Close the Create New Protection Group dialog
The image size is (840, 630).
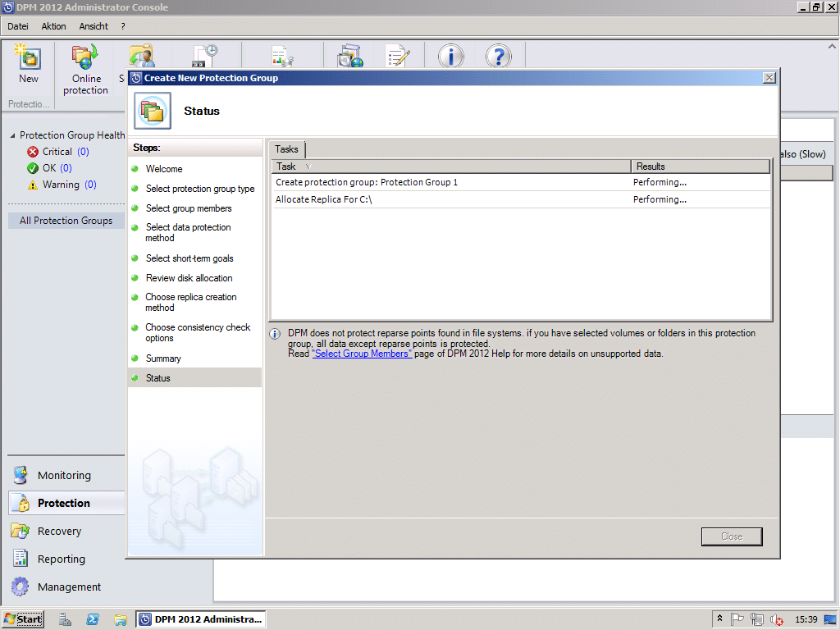pyautogui.click(x=769, y=78)
